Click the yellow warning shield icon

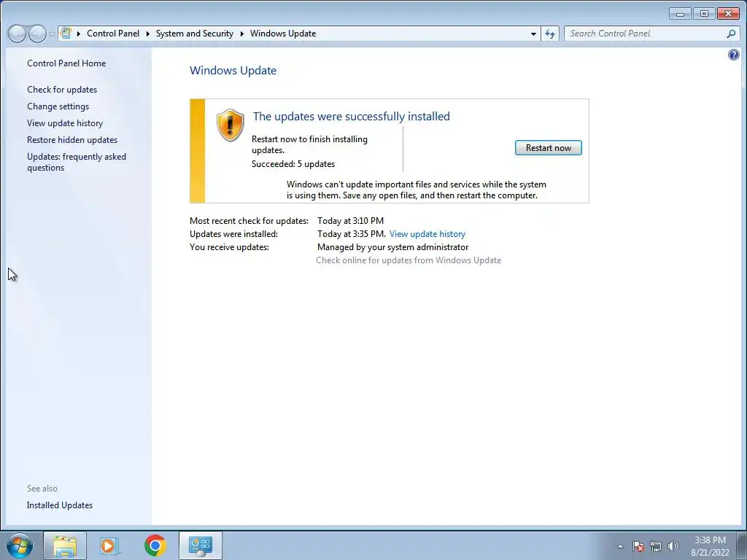point(230,125)
